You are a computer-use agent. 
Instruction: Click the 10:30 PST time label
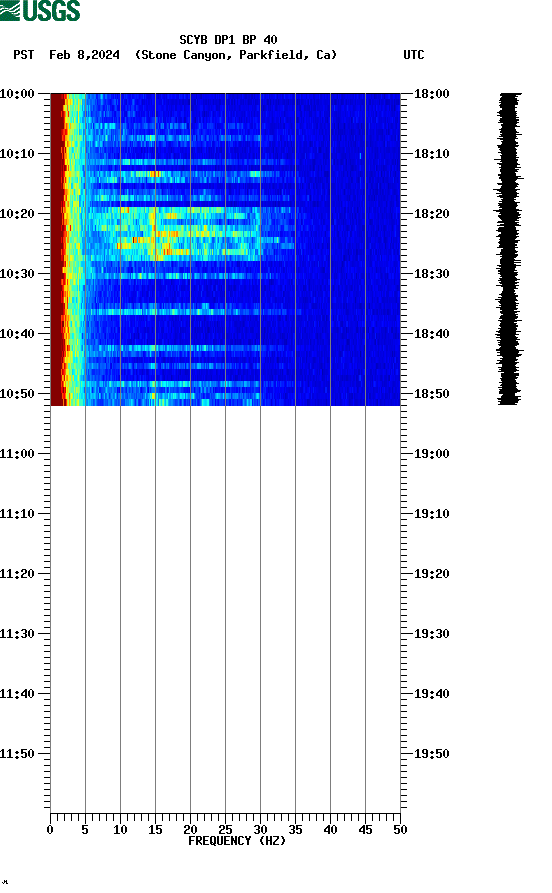tap(17, 273)
